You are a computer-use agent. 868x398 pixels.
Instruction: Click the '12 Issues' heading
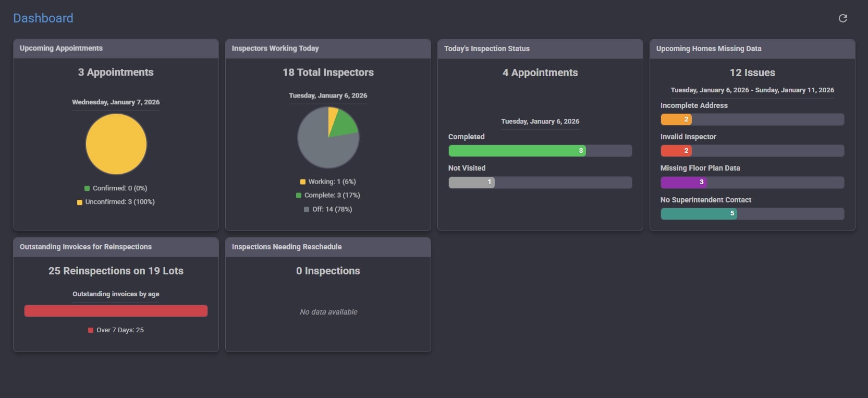(x=752, y=73)
